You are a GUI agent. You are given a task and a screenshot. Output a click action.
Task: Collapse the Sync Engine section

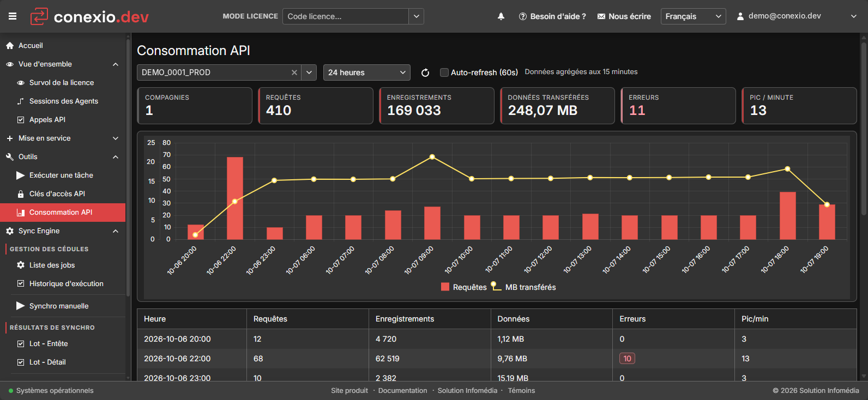pos(116,231)
